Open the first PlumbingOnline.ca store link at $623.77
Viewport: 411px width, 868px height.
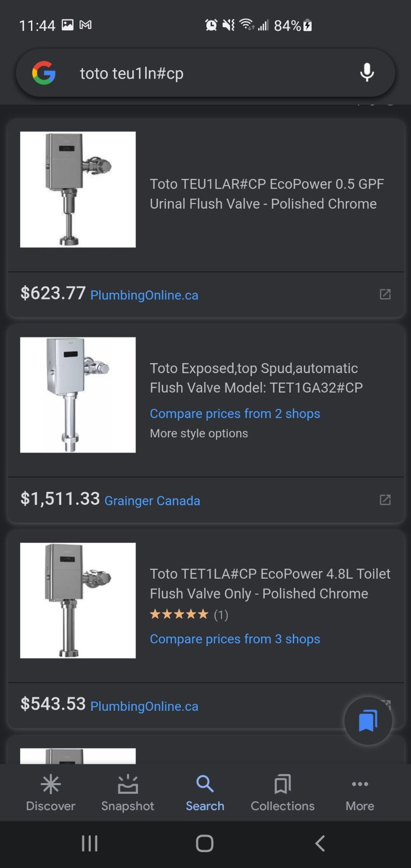[144, 295]
